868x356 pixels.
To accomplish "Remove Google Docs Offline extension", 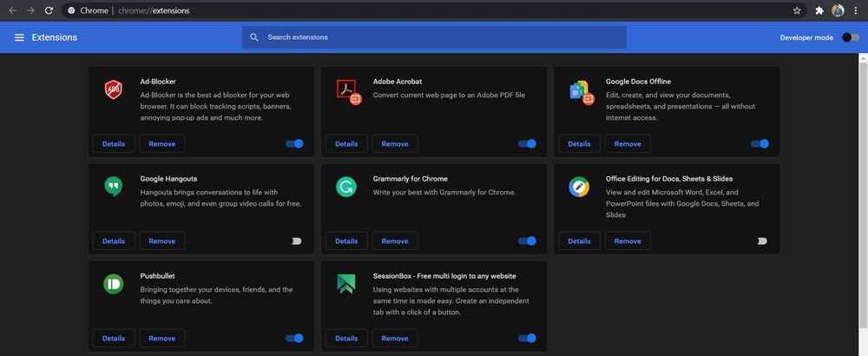I will click(628, 144).
